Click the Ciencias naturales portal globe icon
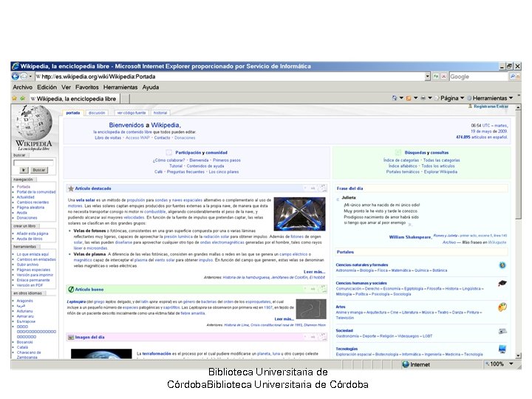 [x=502, y=265]
